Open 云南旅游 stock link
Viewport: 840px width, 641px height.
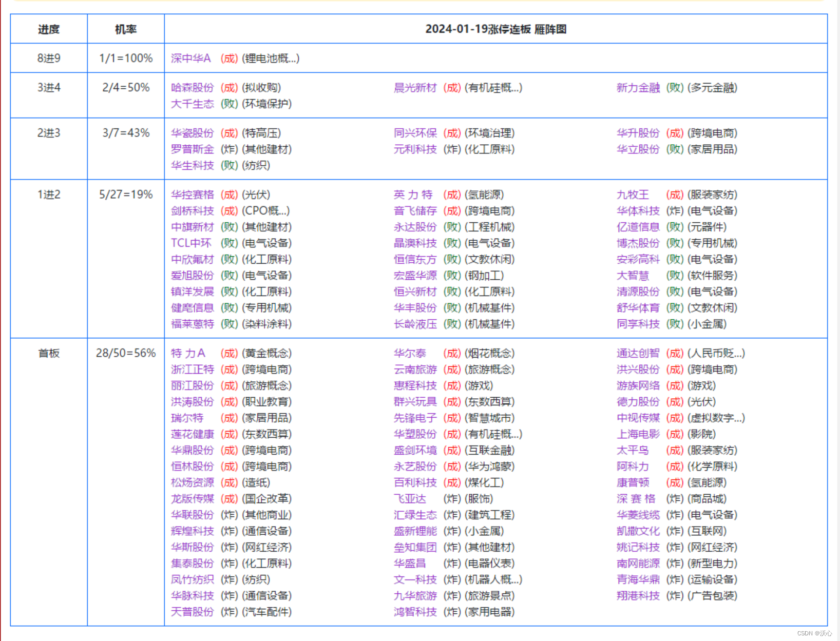(x=415, y=370)
